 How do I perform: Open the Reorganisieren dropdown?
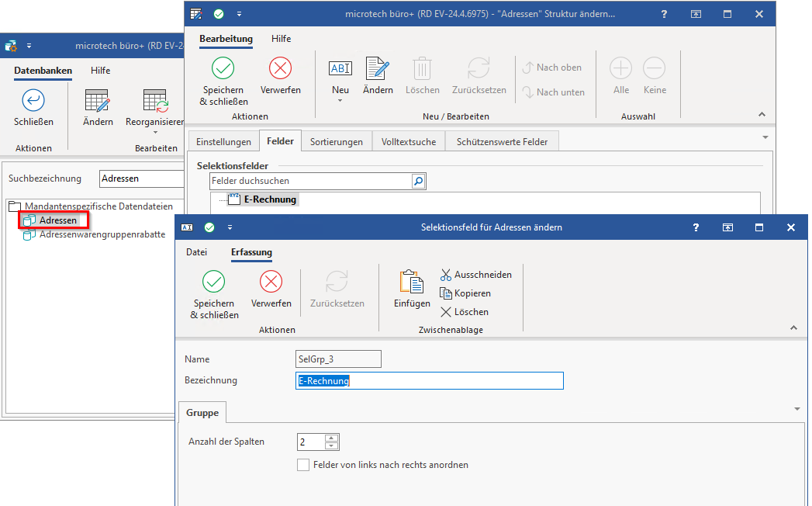pos(154,133)
